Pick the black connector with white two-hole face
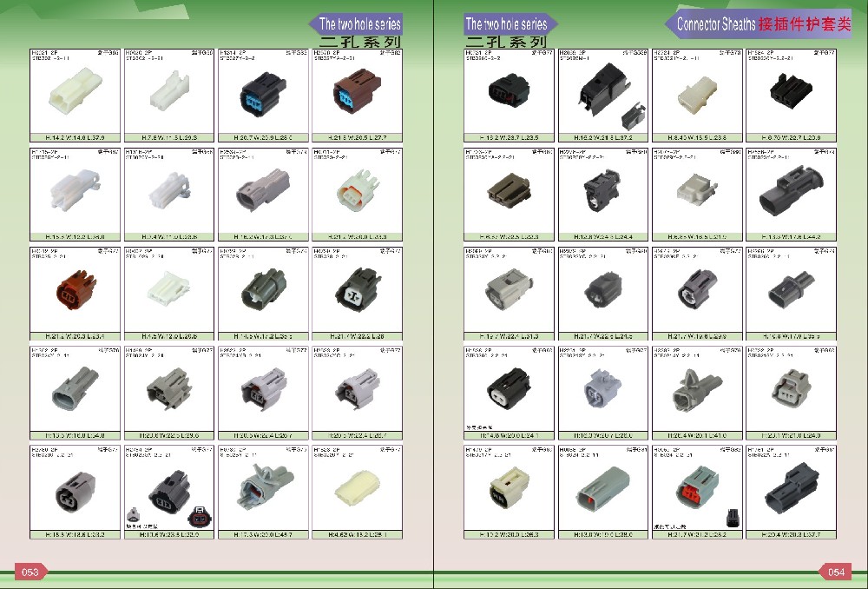 (509, 387)
